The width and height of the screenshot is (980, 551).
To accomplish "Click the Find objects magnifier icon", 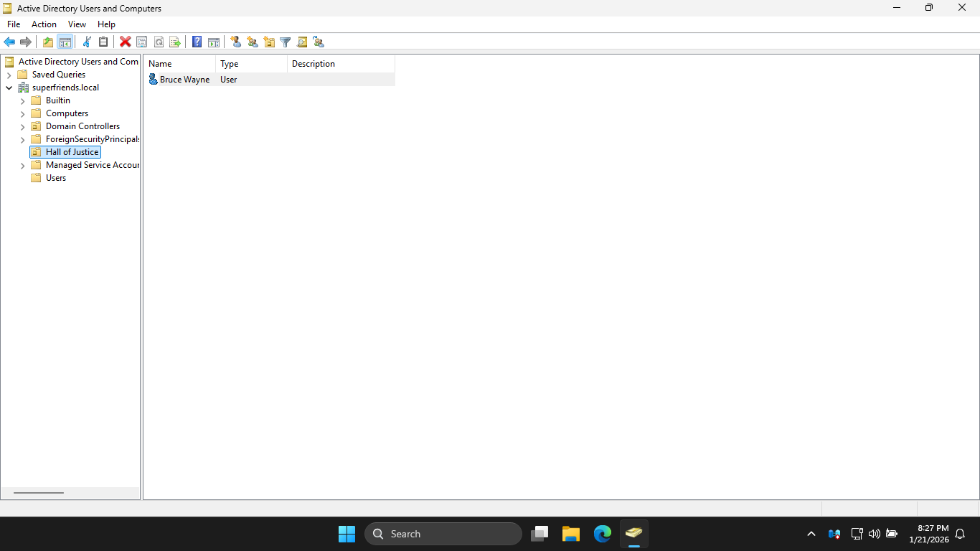I will point(302,42).
